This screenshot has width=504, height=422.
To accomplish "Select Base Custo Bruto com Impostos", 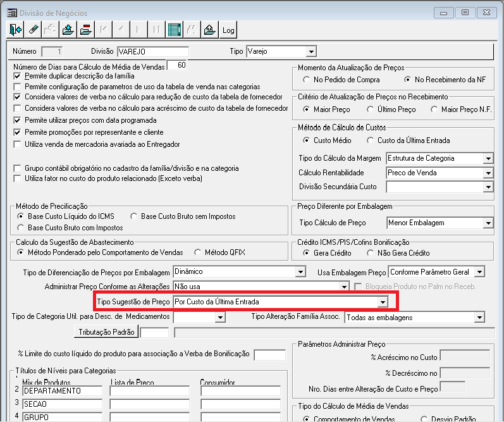I will click(x=21, y=228).
